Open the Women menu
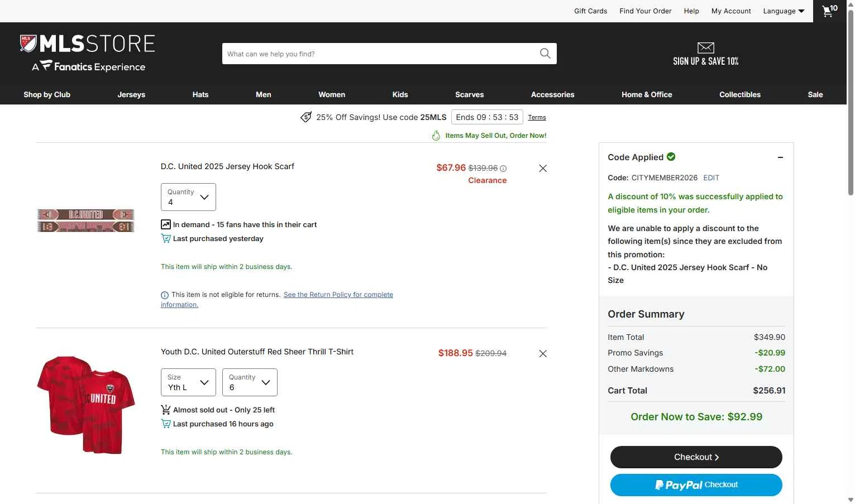Screen dimensions: 855x504 (332, 94)
